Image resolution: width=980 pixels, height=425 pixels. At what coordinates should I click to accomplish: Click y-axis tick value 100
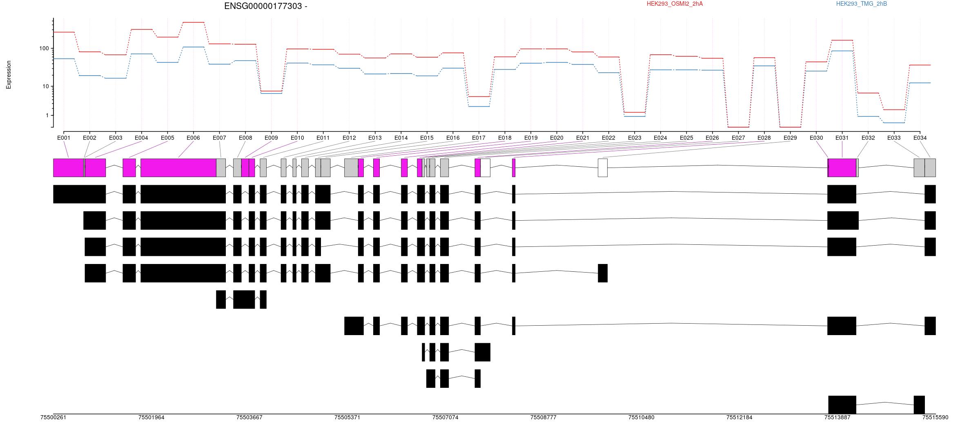(44, 48)
